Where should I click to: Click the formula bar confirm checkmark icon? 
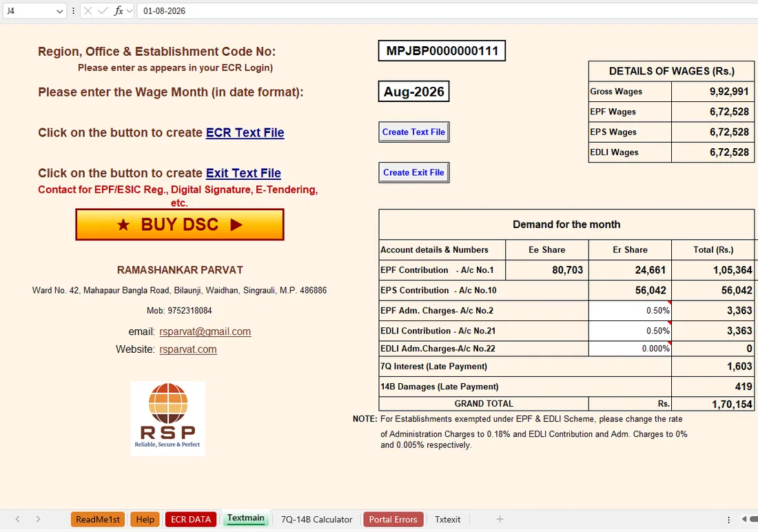[x=103, y=10]
